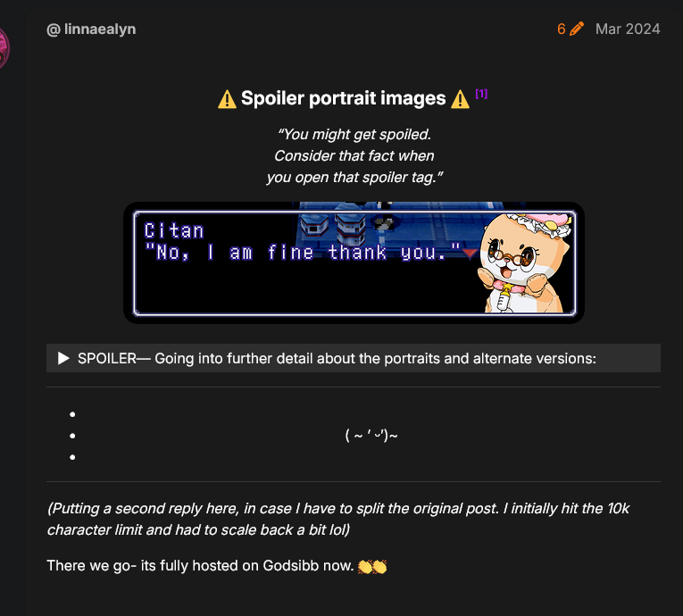Screen dimensions: 683x616
Task: Click the warning emoji before the heading
Action: click(227, 99)
